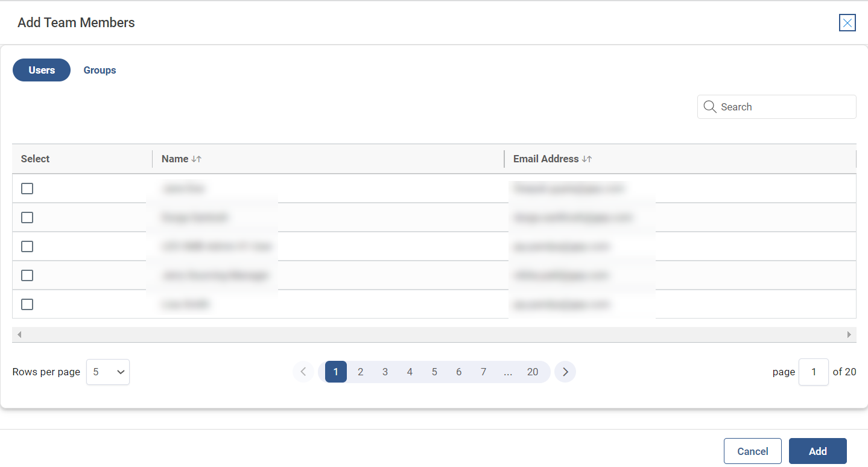868x467 pixels.
Task: Check the first row's checkbox
Action: [x=27, y=189]
